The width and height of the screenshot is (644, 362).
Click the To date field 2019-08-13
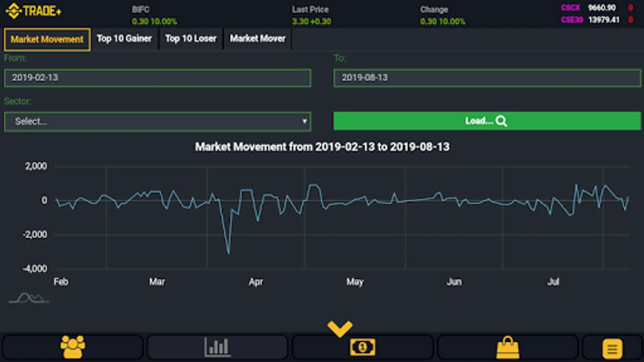(x=487, y=78)
